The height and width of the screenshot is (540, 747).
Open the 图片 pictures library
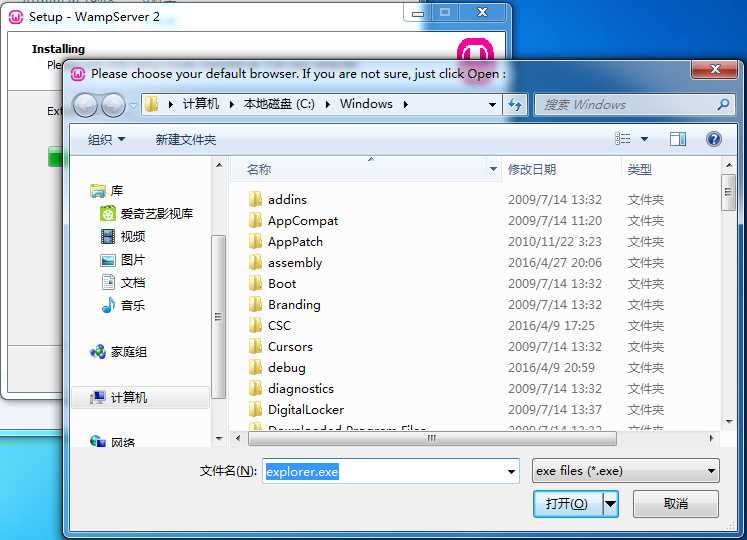(123, 260)
